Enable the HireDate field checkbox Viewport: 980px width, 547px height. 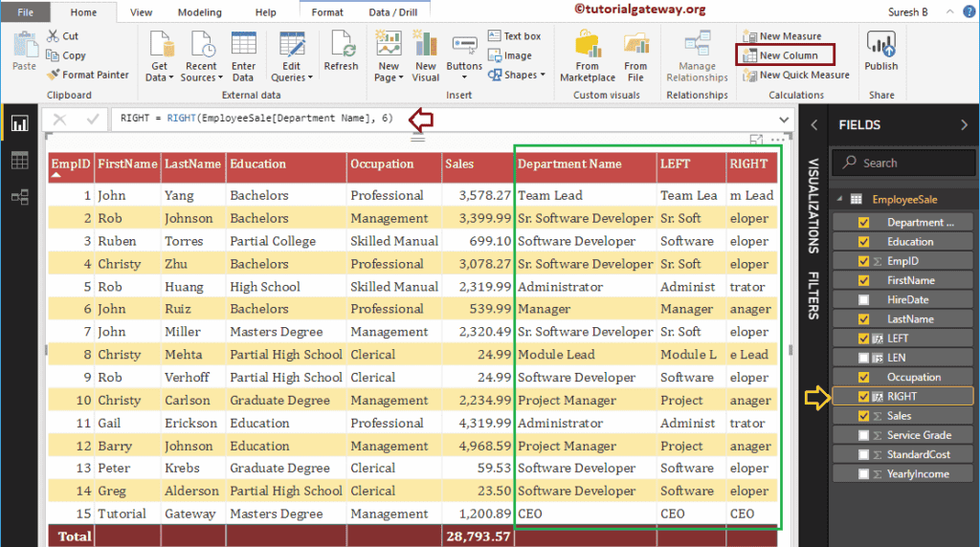pyautogui.click(x=864, y=300)
